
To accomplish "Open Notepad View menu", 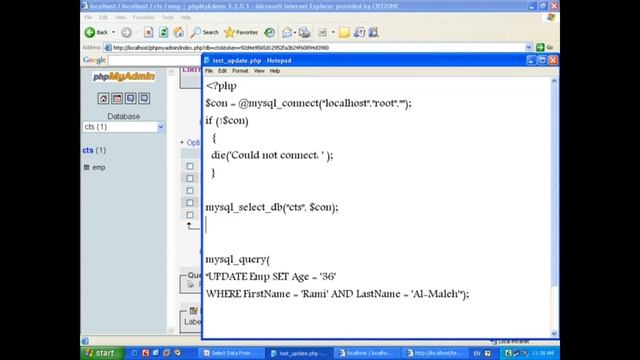I will (x=259, y=71).
